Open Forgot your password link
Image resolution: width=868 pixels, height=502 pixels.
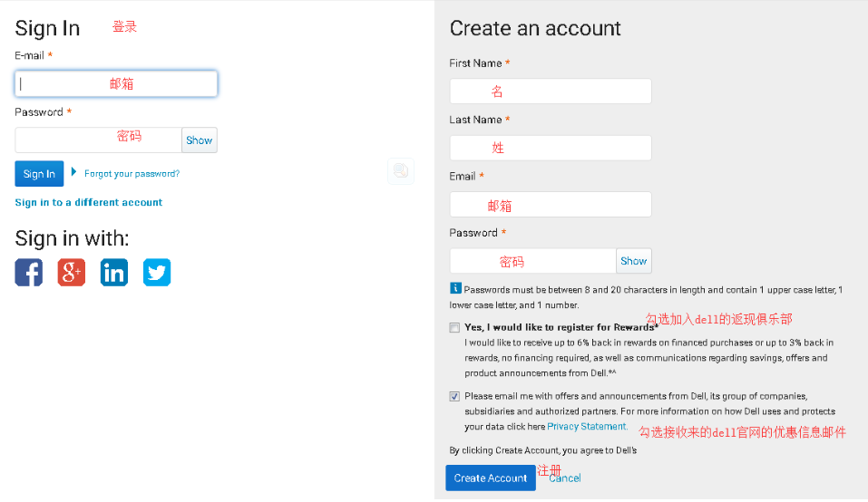(x=132, y=174)
